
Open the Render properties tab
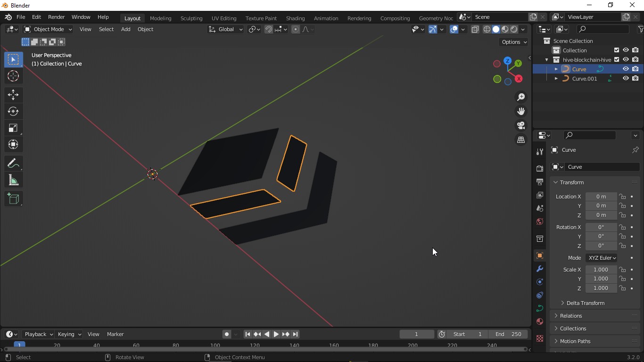pyautogui.click(x=540, y=168)
